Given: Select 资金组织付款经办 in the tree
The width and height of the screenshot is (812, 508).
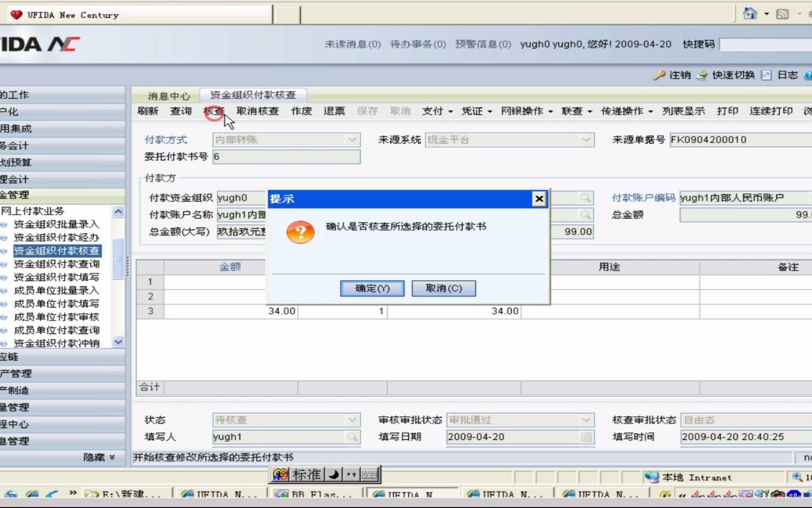Looking at the screenshot, I should coord(56,238).
